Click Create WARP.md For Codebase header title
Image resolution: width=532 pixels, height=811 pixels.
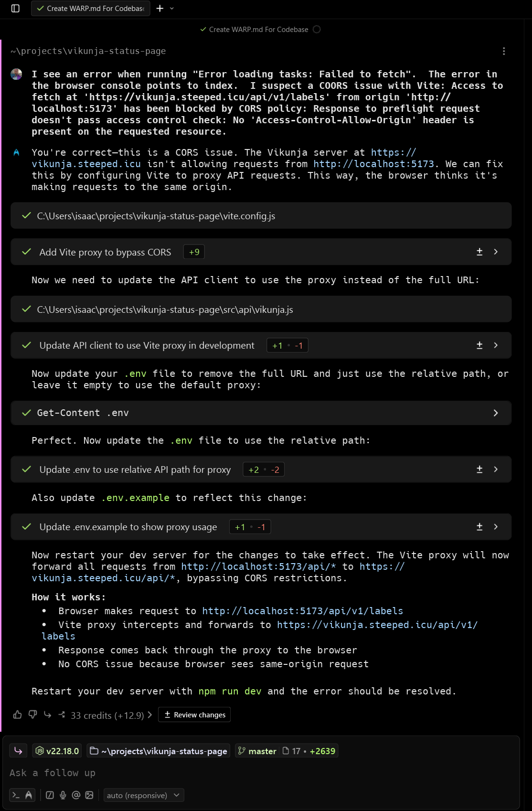click(258, 30)
